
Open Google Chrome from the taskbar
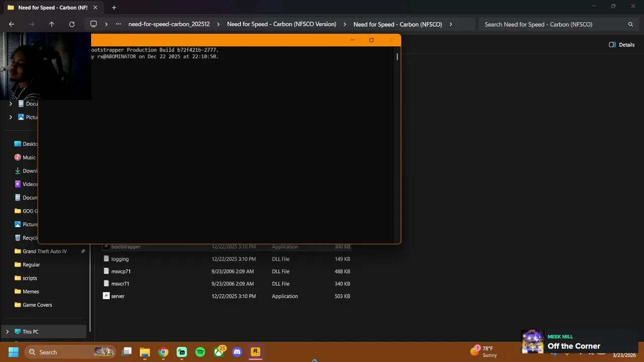[164, 352]
